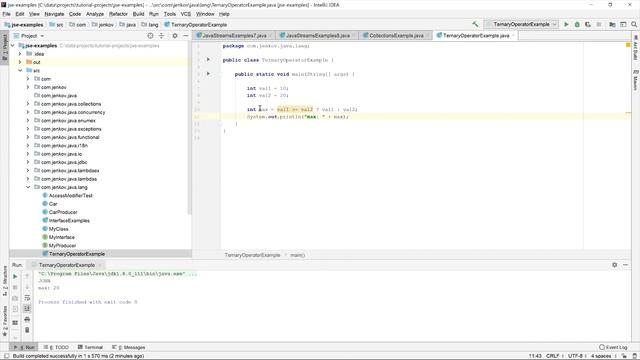The image size is (640, 360).
Task: Click the toolbar icon left of the magnifier
Action: click(x=623, y=24)
